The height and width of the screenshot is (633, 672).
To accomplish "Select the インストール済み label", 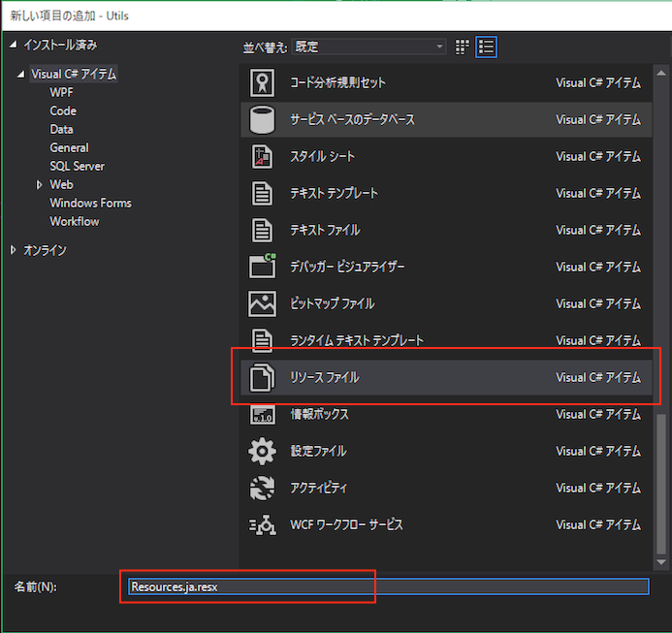I will click(60, 45).
